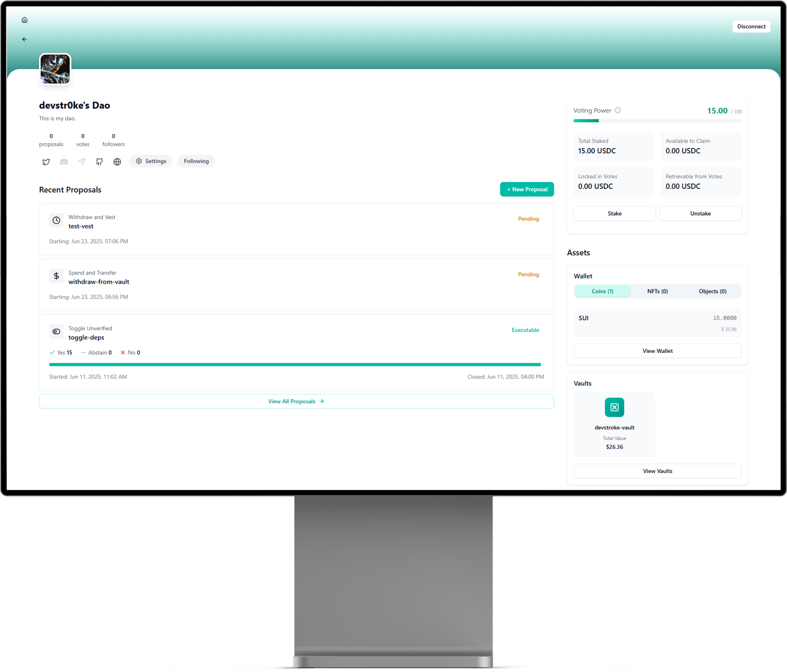
Task: Click the toggle icon on toggle-deps proposal
Action: click(x=56, y=331)
